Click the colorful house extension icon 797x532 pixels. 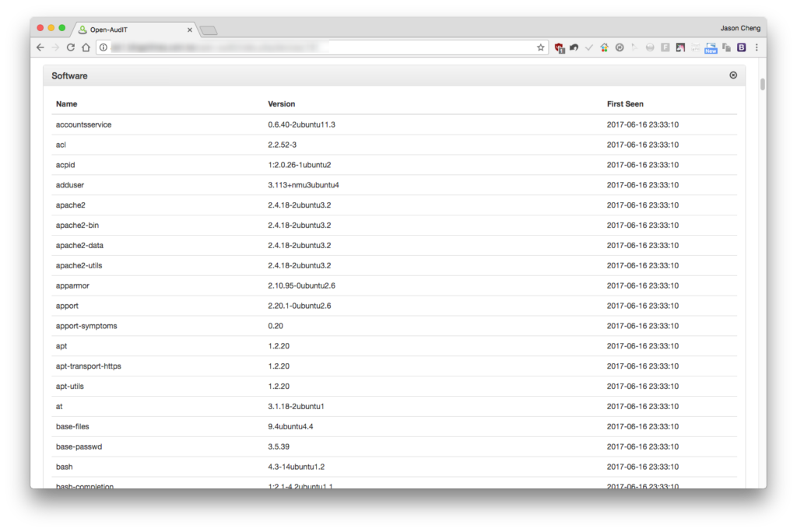604,47
